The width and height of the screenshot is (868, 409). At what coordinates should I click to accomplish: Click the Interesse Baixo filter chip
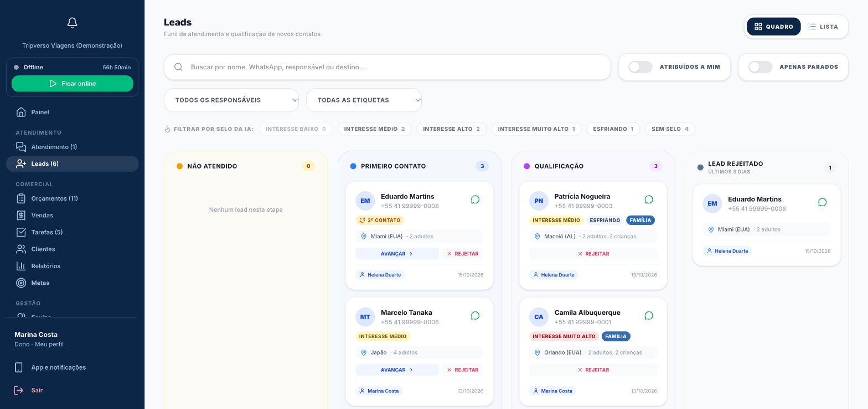pos(296,129)
